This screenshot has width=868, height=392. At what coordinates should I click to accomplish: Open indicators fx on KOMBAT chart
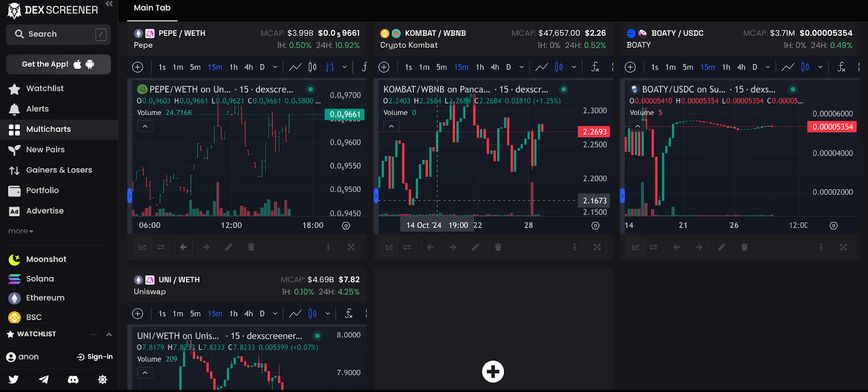click(x=595, y=67)
